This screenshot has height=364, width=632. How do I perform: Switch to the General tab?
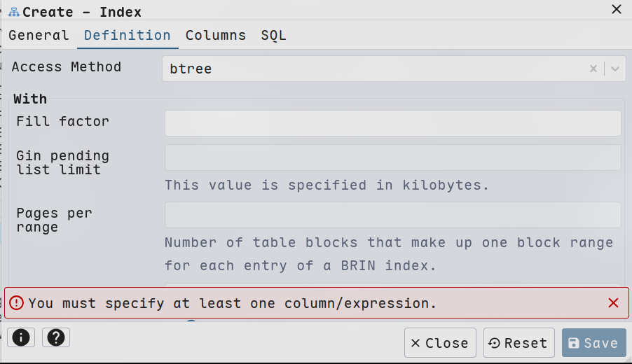tap(39, 35)
